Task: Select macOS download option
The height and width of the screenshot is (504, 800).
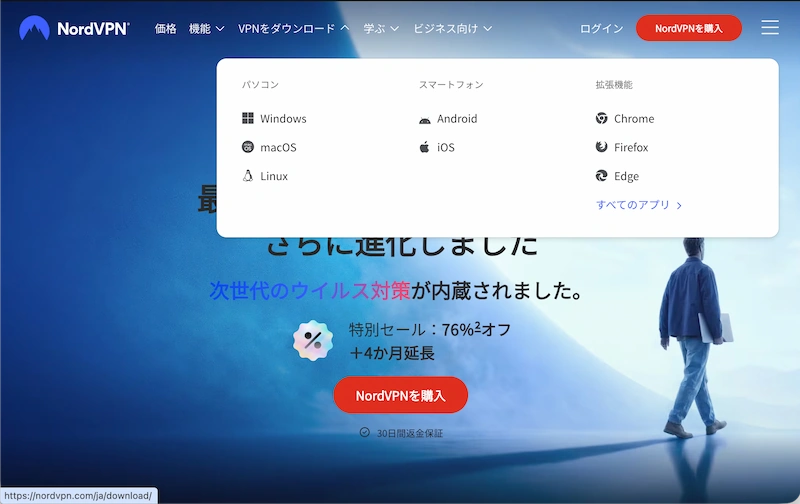Action: click(x=269, y=147)
